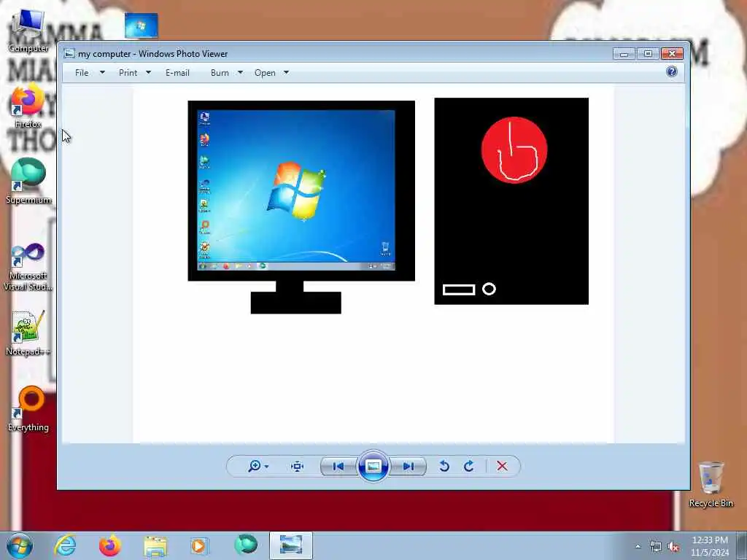Show hidden tray icons arrow
Screen dimensions: 747x560
click(638, 547)
